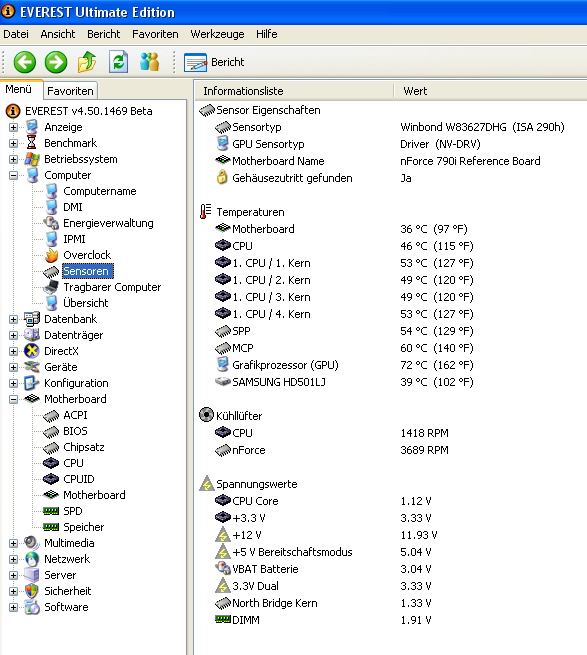Expand the Anzeige tree node
The width and height of the screenshot is (587, 655).
point(13,127)
